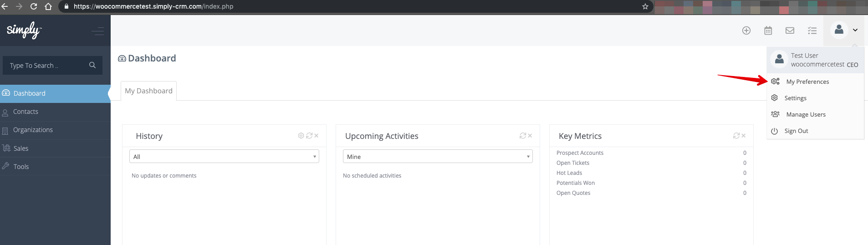Open the mail envelope icon
The height and width of the screenshot is (245, 868).
pyautogui.click(x=790, y=31)
